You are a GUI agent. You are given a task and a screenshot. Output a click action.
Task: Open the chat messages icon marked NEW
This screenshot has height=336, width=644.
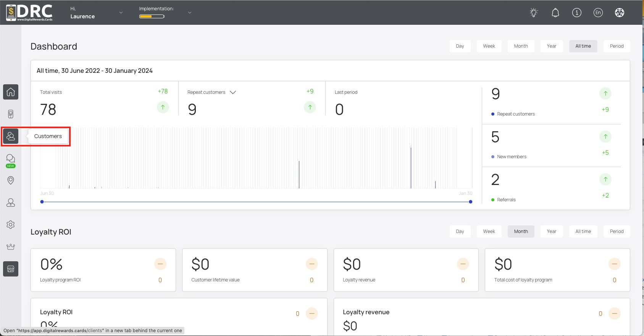pyautogui.click(x=11, y=159)
